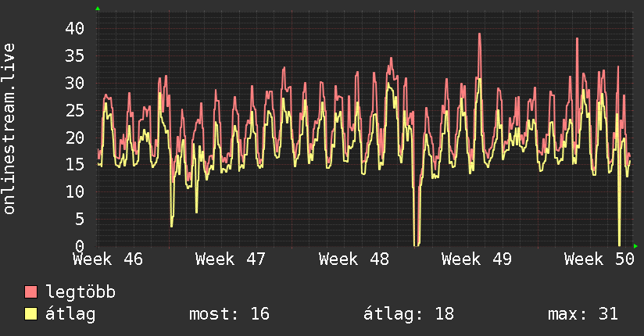The height and width of the screenshot is (336, 644).
Task: Click the 40 y-axis tick label
Action: point(75,28)
